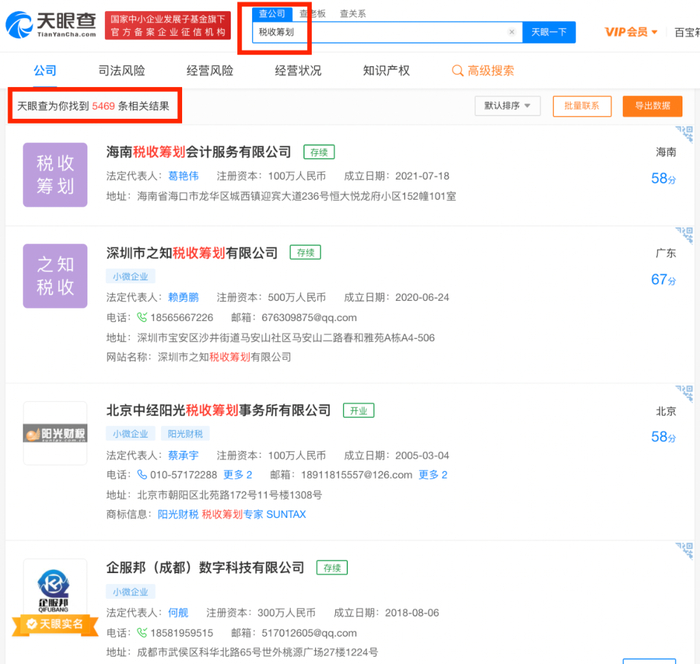Click the 小微企业 tag under 企服邦
The height and width of the screenshot is (664, 700).
pyautogui.click(x=130, y=592)
